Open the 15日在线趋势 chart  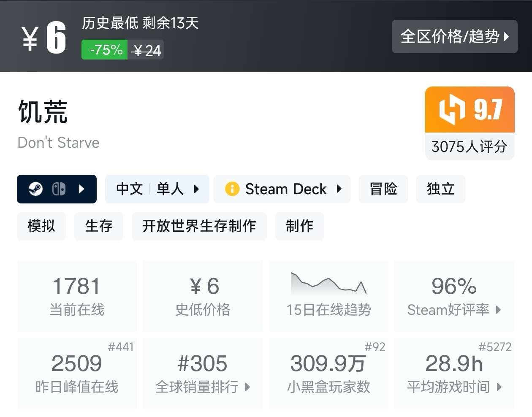coord(328,295)
